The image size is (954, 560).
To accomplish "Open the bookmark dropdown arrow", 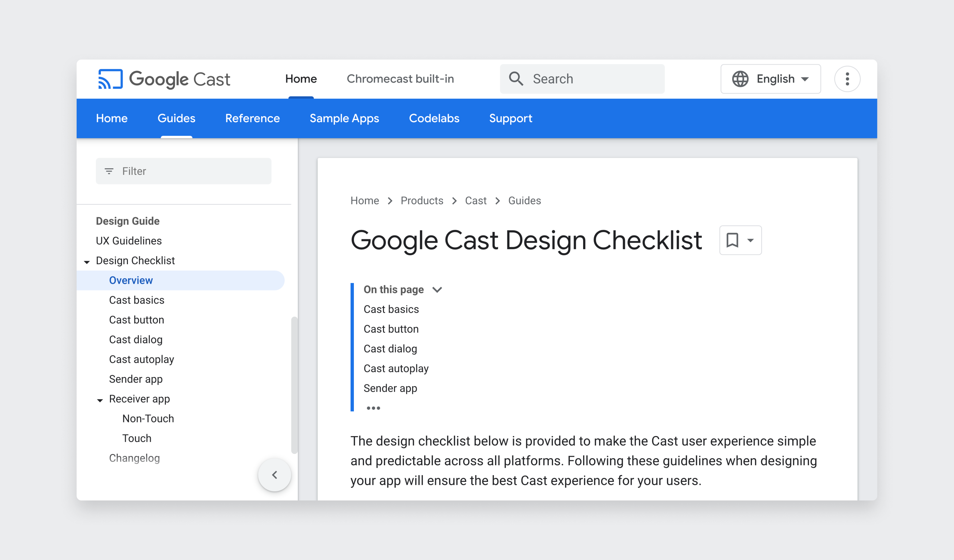I will (x=750, y=240).
